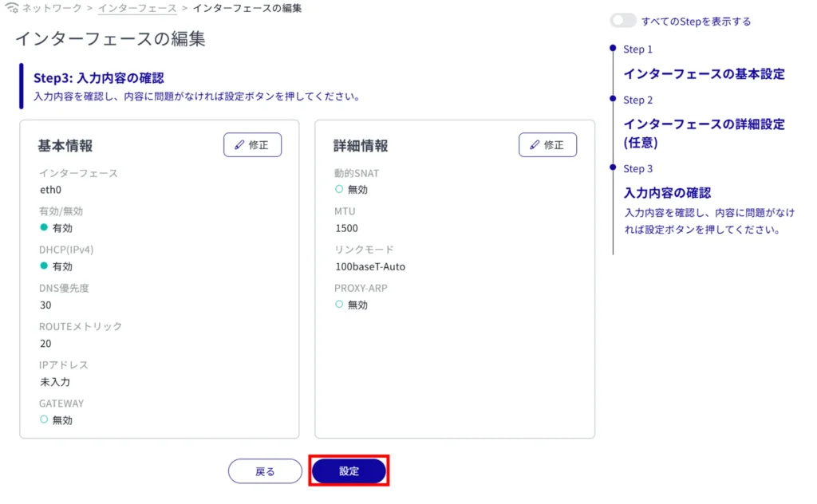This screenshot has width=817, height=504.
Task: Click the Step 2 timeline dot
Action: click(x=613, y=99)
